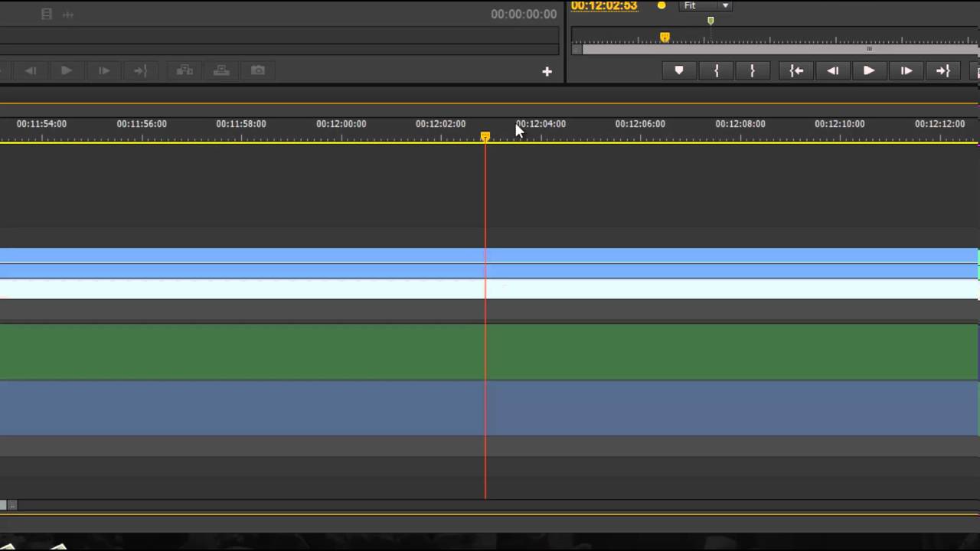
Task: Click the green marker above Program monitor ruler
Action: [710, 21]
